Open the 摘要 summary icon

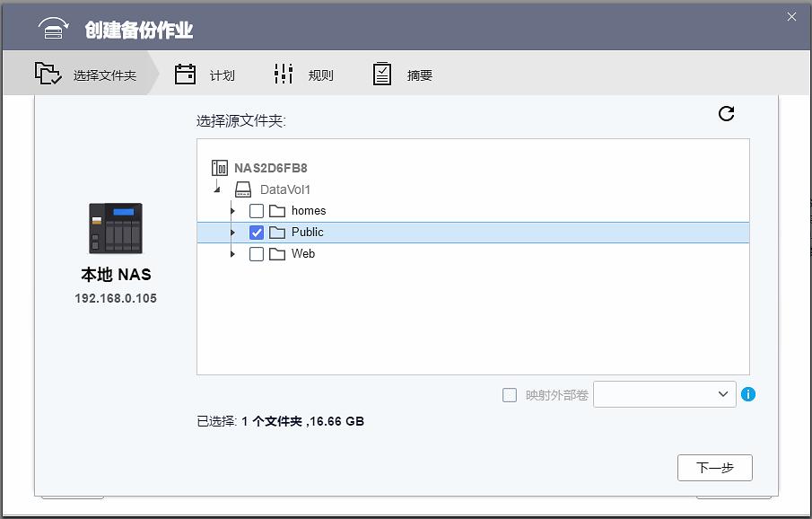click(381, 75)
